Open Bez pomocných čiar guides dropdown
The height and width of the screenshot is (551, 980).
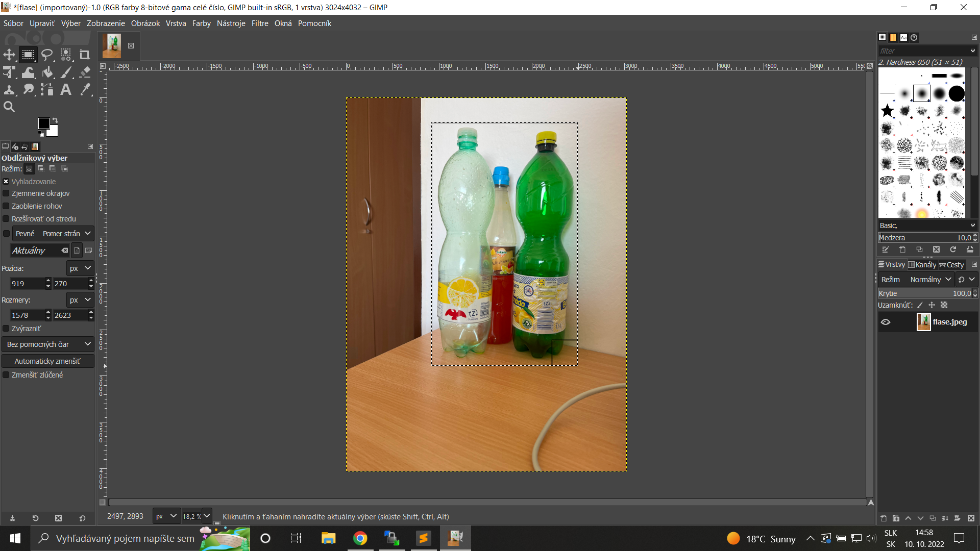tap(48, 344)
